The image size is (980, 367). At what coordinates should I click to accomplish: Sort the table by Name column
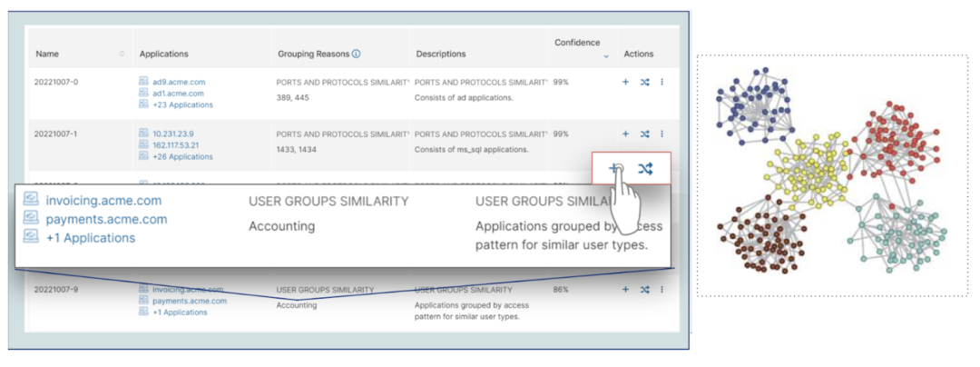tap(122, 55)
